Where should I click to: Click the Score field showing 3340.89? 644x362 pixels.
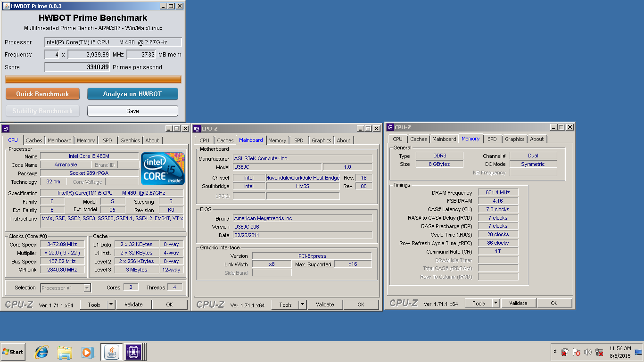coord(77,67)
